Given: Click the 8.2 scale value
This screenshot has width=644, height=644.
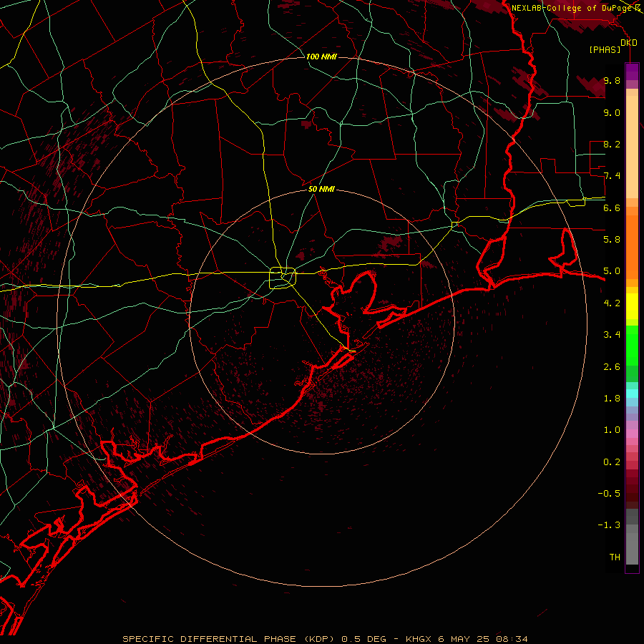Looking at the screenshot, I should tap(612, 144).
